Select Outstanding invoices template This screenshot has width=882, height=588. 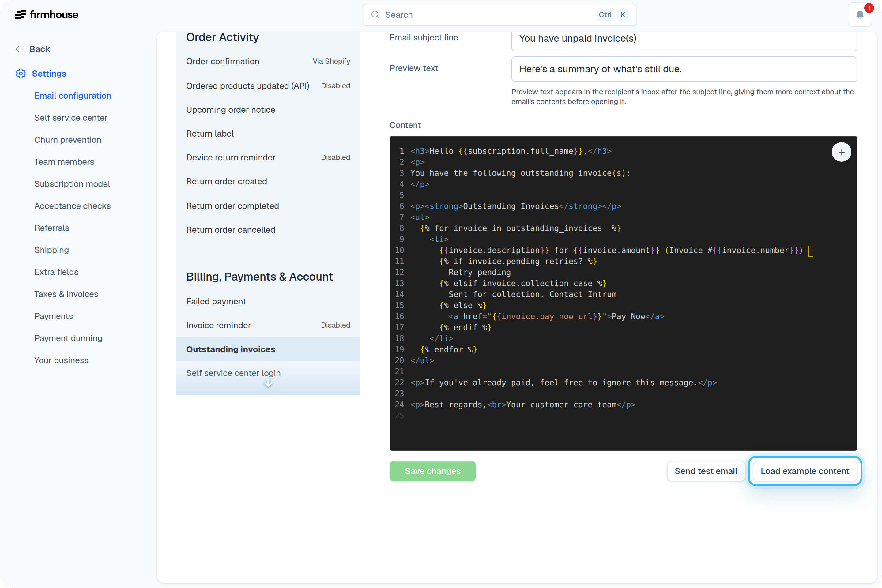(x=268, y=349)
